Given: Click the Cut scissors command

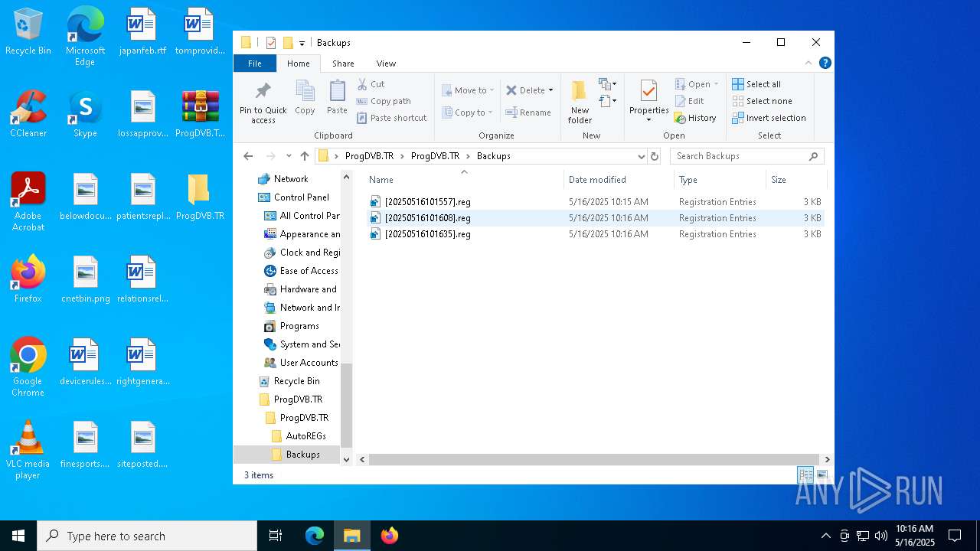Looking at the screenshot, I should (371, 84).
